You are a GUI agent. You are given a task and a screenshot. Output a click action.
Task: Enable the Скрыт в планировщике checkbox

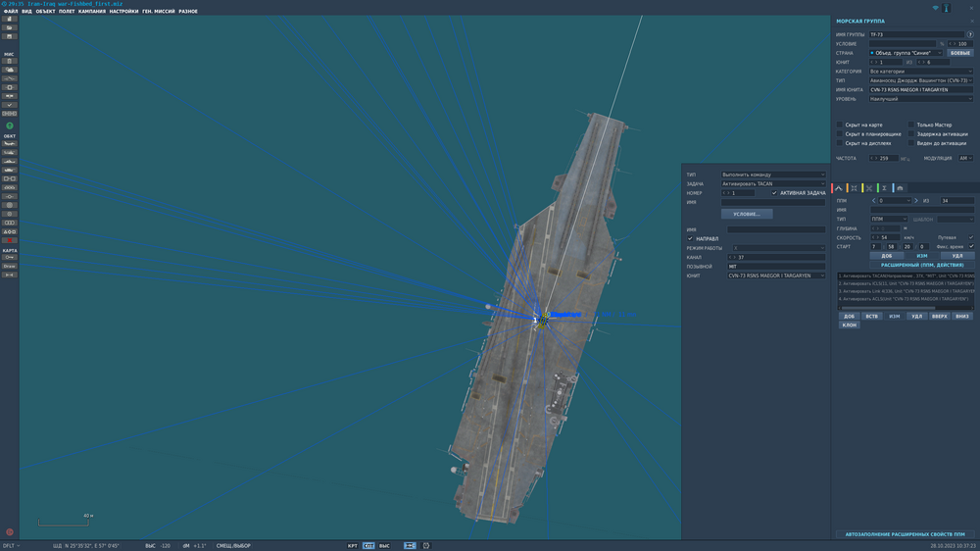(x=840, y=134)
